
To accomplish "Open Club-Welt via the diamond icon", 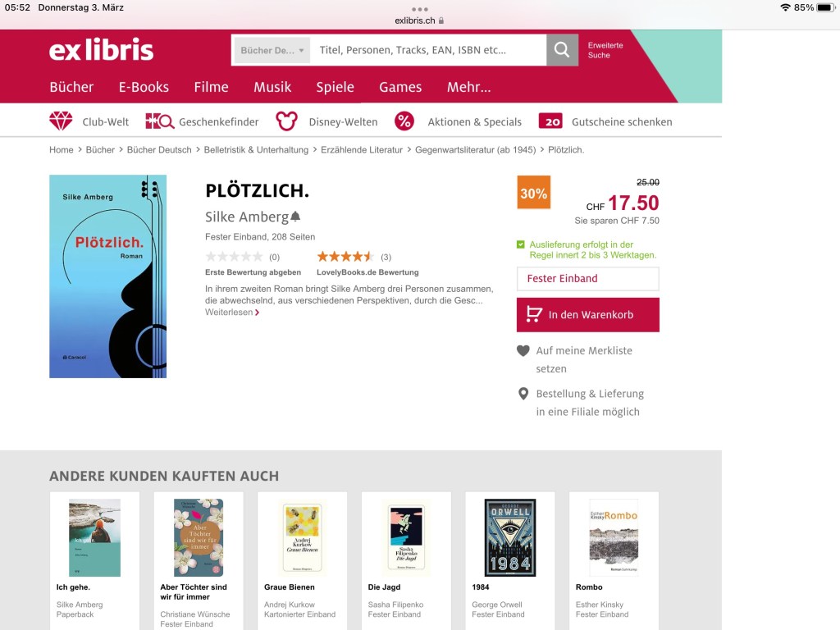I will tap(61, 121).
